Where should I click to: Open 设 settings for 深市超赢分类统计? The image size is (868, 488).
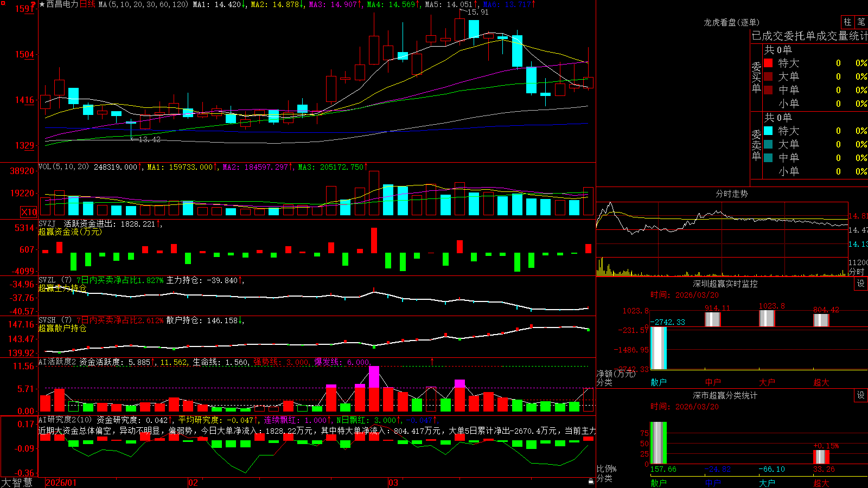pyautogui.click(x=861, y=395)
